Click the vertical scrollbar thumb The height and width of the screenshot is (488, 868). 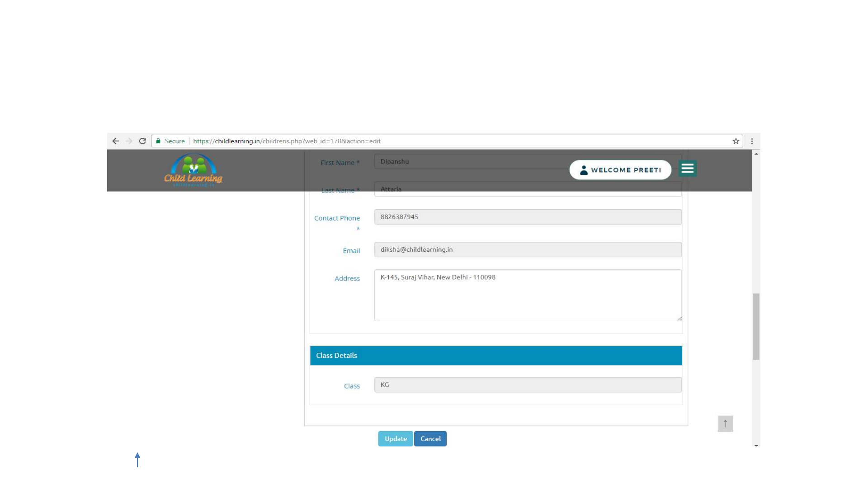click(756, 326)
